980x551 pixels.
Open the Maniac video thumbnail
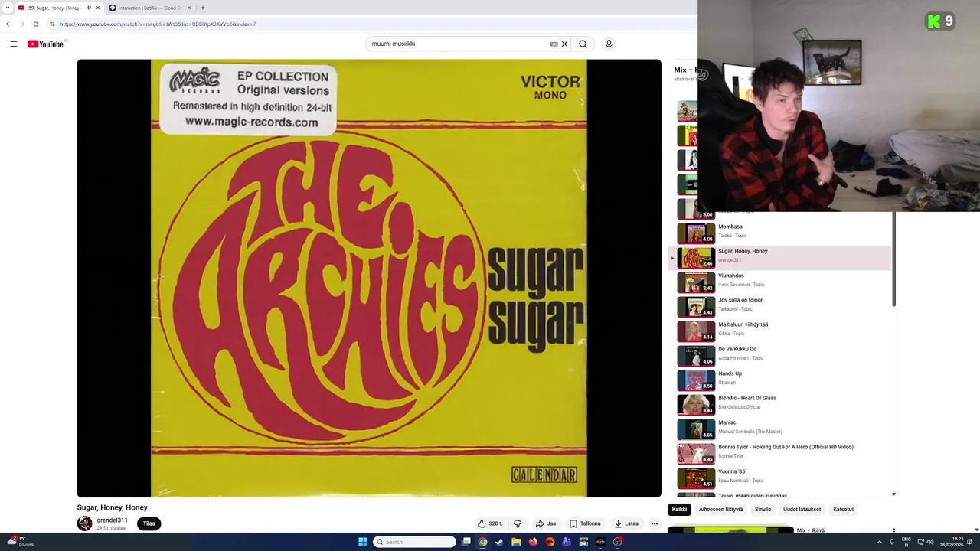[x=696, y=429]
